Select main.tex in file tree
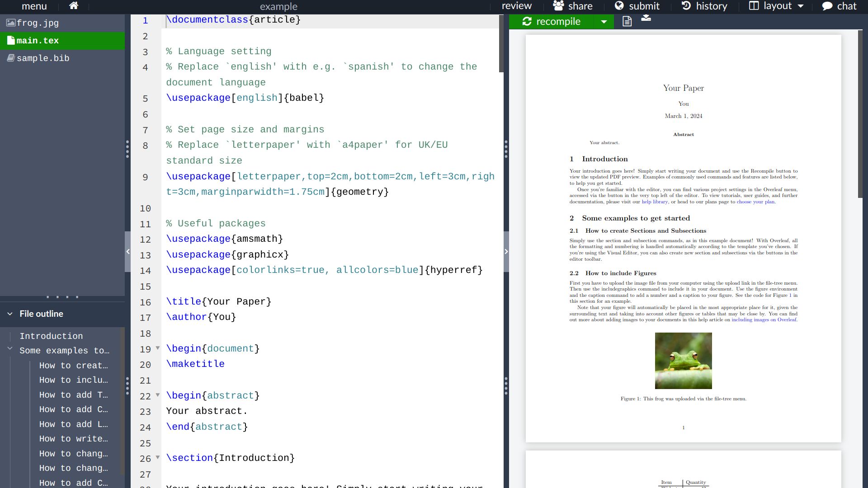 click(x=38, y=40)
